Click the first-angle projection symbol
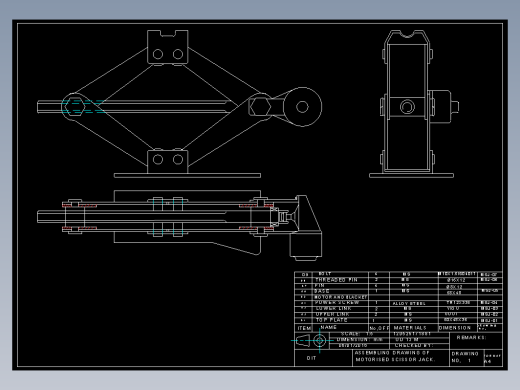 point(311,341)
